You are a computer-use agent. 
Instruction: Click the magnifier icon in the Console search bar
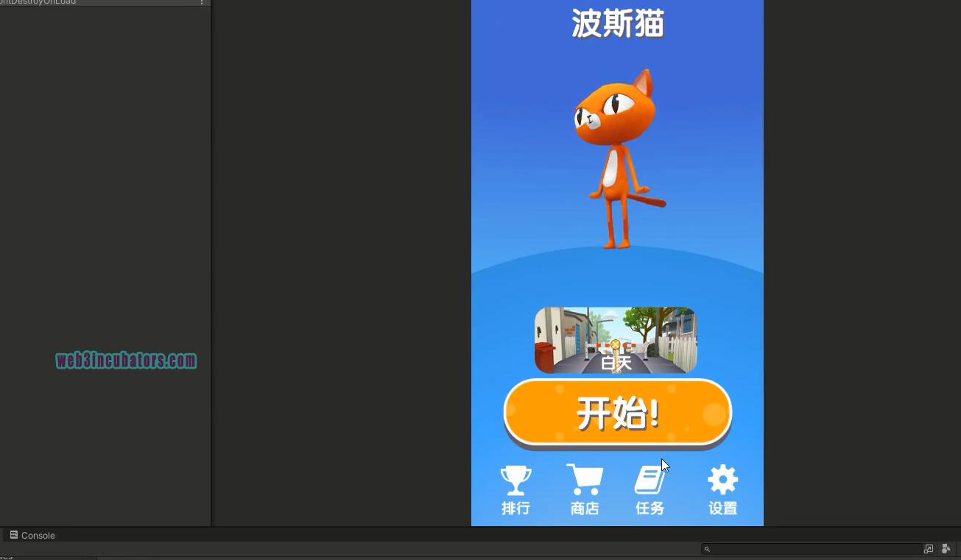coord(708,549)
